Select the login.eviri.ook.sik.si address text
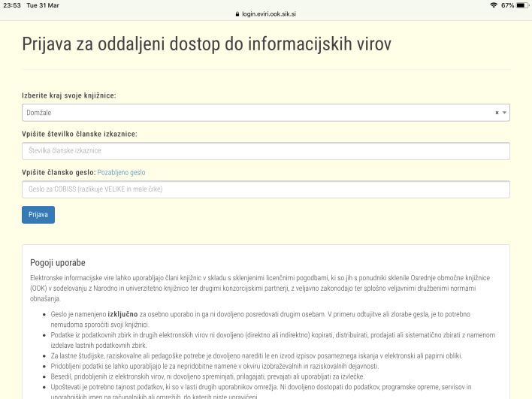This screenshot has height=399, width=532. coord(269,14)
